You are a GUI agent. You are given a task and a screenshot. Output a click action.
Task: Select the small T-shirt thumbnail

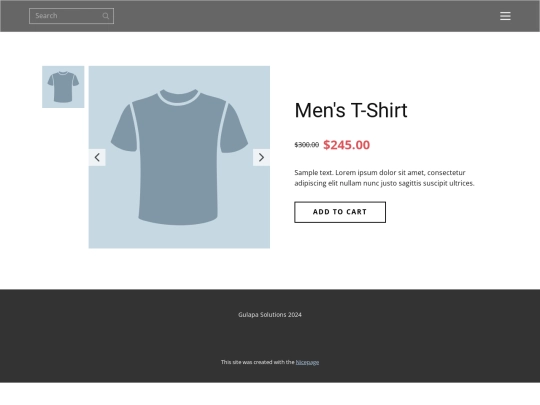tap(63, 87)
